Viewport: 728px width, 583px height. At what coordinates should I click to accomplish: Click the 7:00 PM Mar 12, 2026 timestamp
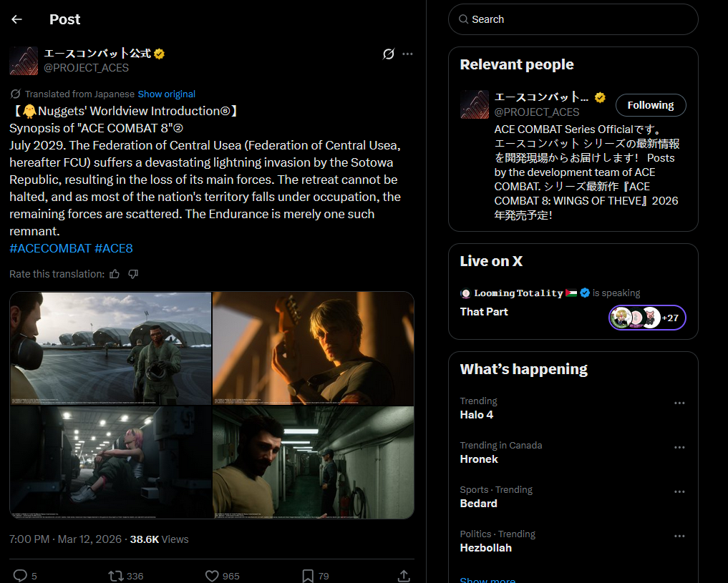[x=65, y=539]
